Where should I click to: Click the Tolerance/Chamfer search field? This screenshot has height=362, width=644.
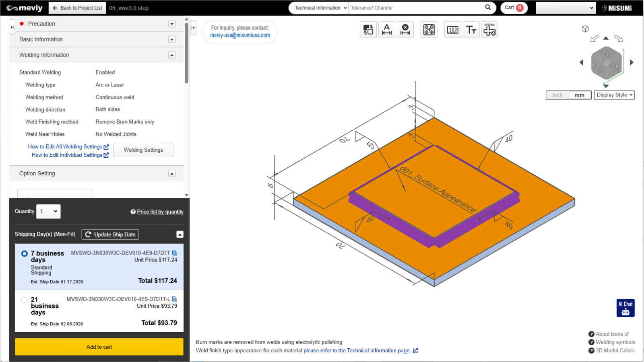pos(415,8)
